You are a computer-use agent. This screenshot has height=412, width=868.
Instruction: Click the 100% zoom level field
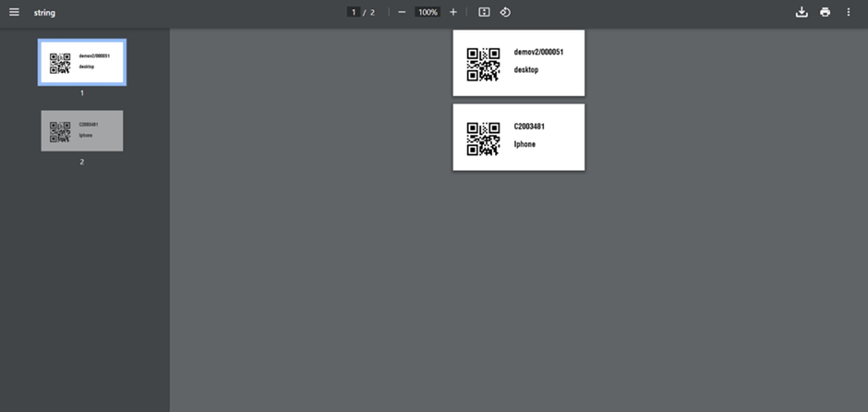[428, 12]
